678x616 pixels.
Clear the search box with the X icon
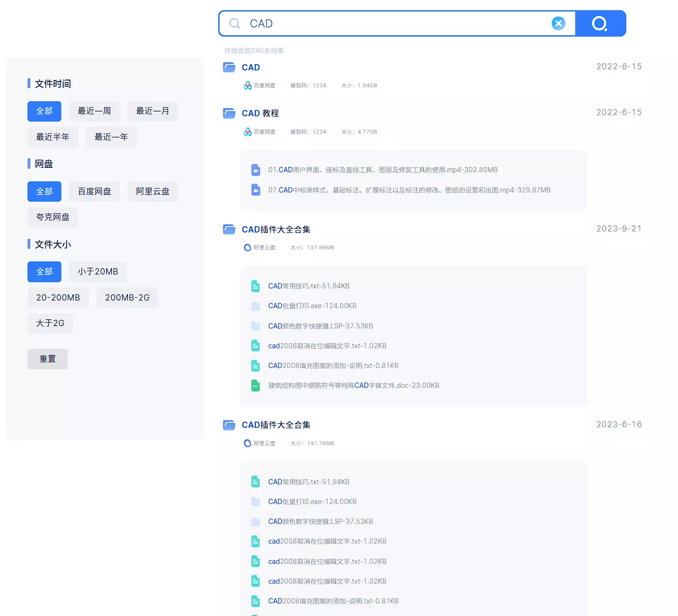coord(558,24)
